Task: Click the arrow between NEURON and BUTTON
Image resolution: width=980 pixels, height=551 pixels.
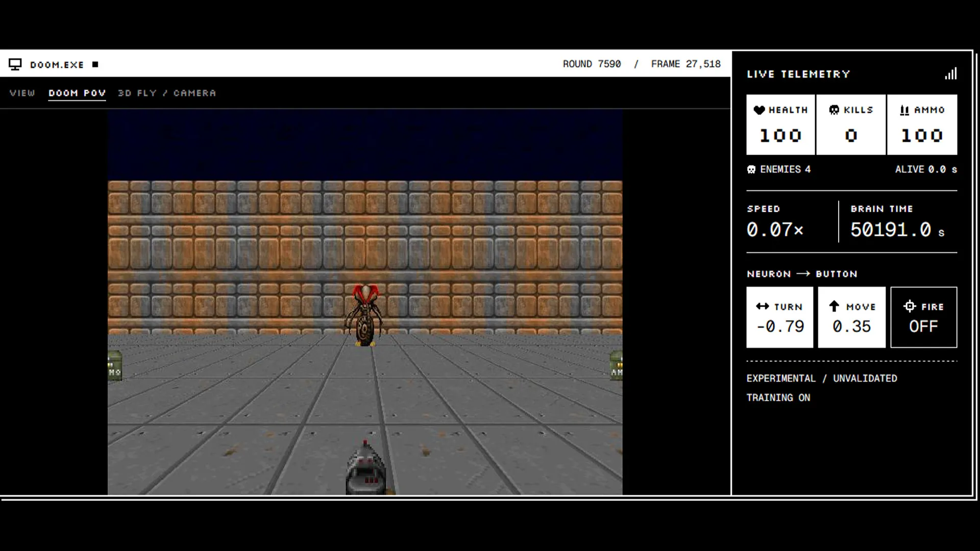Action: click(x=803, y=274)
